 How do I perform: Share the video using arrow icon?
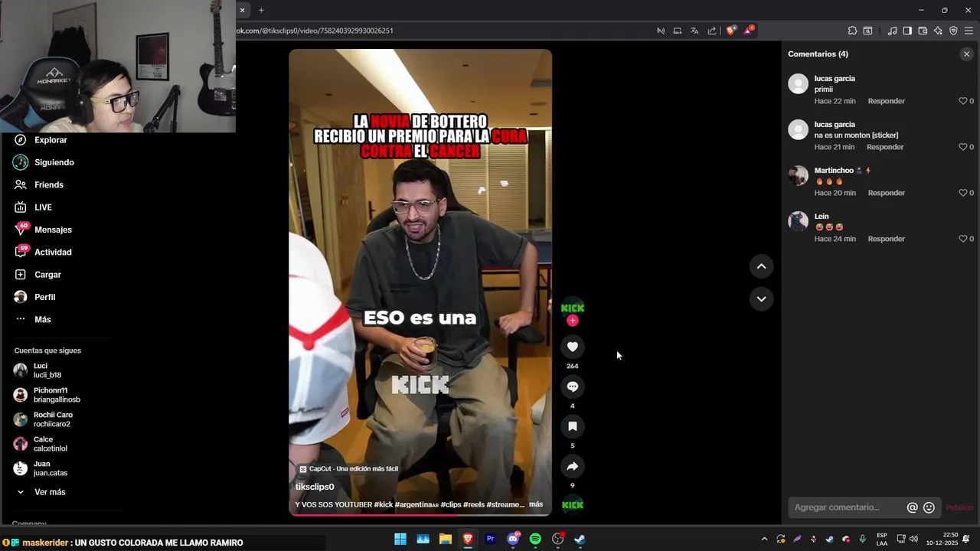click(x=572, y=466)
